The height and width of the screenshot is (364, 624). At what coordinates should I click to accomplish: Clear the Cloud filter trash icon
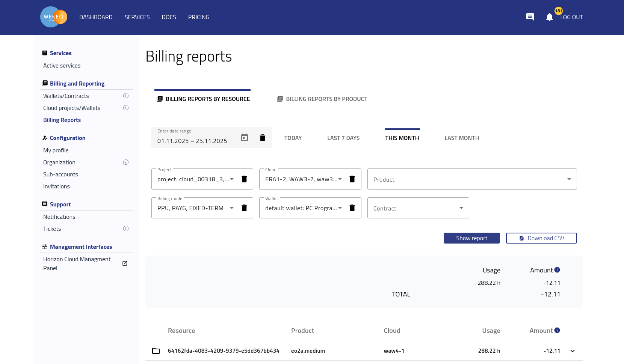pyautogui.click(x=352, y=179)
